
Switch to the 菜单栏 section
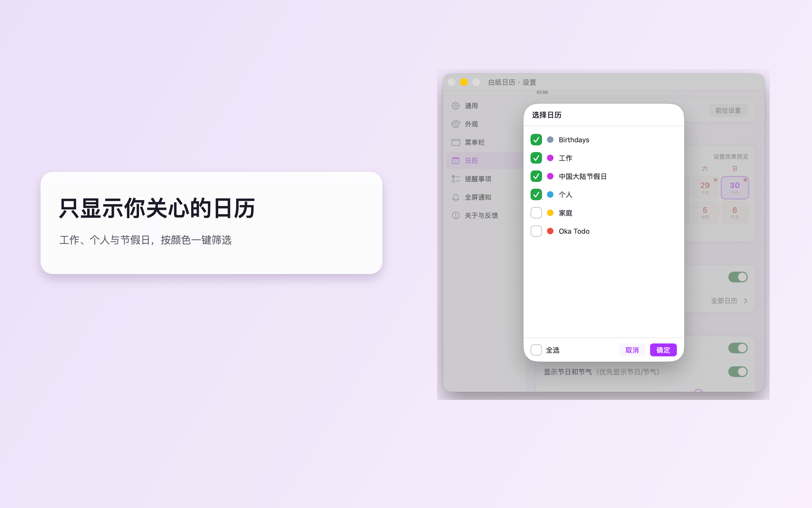484,143
